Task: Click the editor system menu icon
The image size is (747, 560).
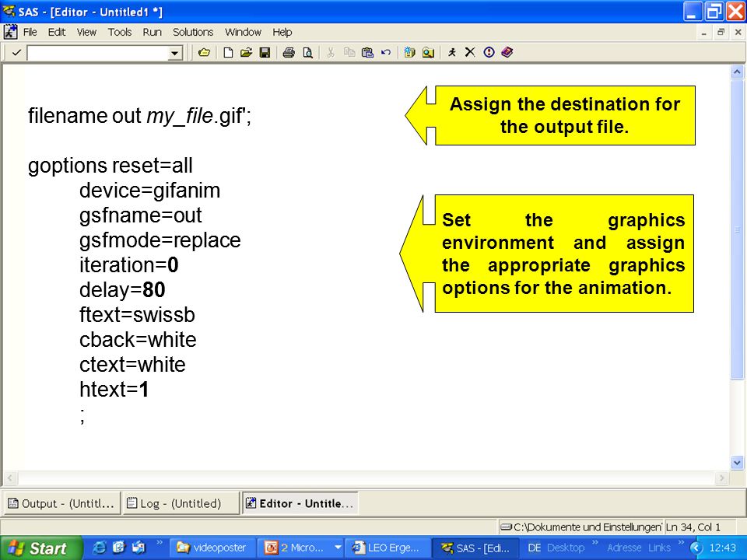Action: point(10,32)
